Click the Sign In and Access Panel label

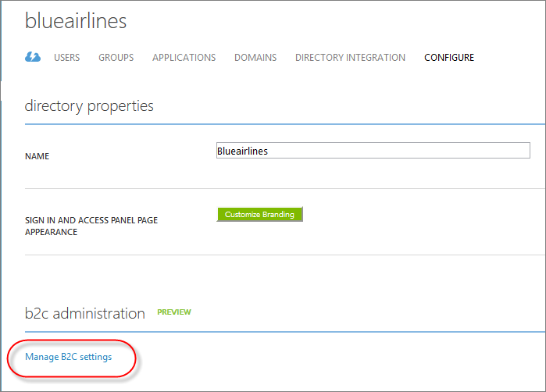(91, 226)
